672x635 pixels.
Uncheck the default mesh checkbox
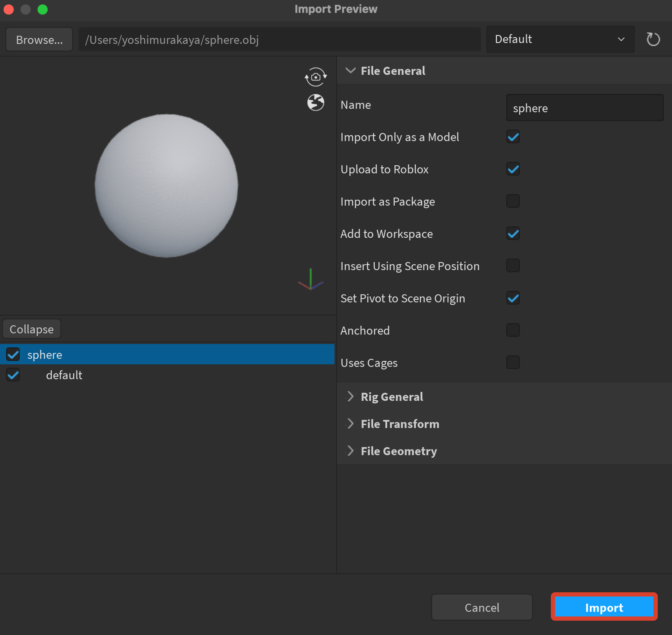(x=13, y=375)
